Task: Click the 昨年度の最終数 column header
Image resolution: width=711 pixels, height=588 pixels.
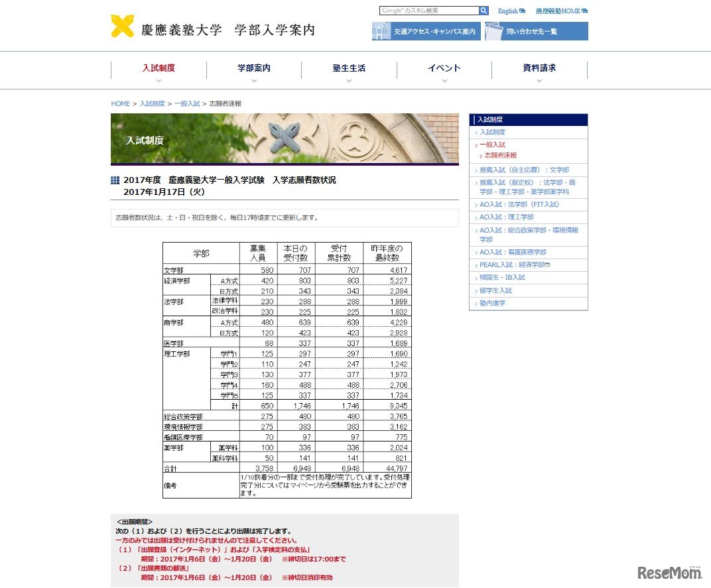Action: (x=387, y=253)
